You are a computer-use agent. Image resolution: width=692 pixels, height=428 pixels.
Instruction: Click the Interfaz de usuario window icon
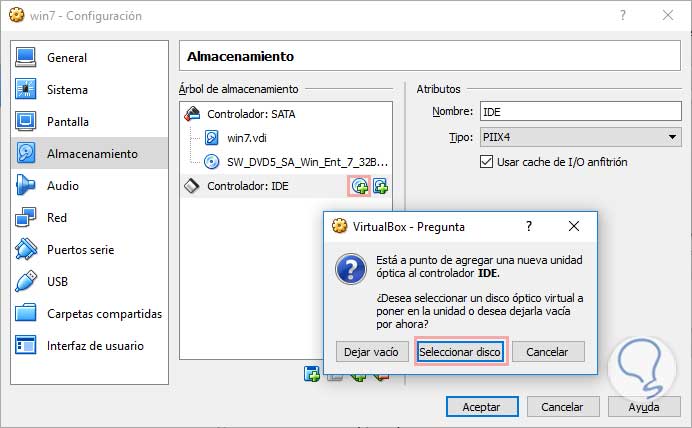pos(26,345)
